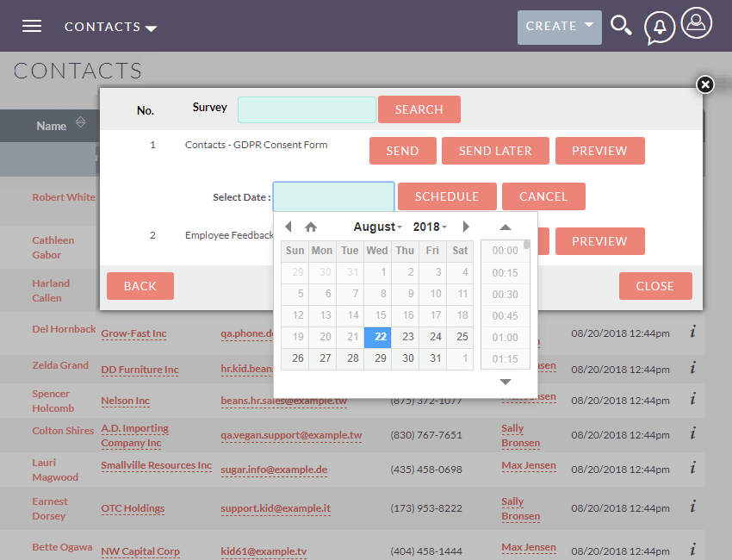Open Smallville Resources Inc account link

click(x=156, y=465)
